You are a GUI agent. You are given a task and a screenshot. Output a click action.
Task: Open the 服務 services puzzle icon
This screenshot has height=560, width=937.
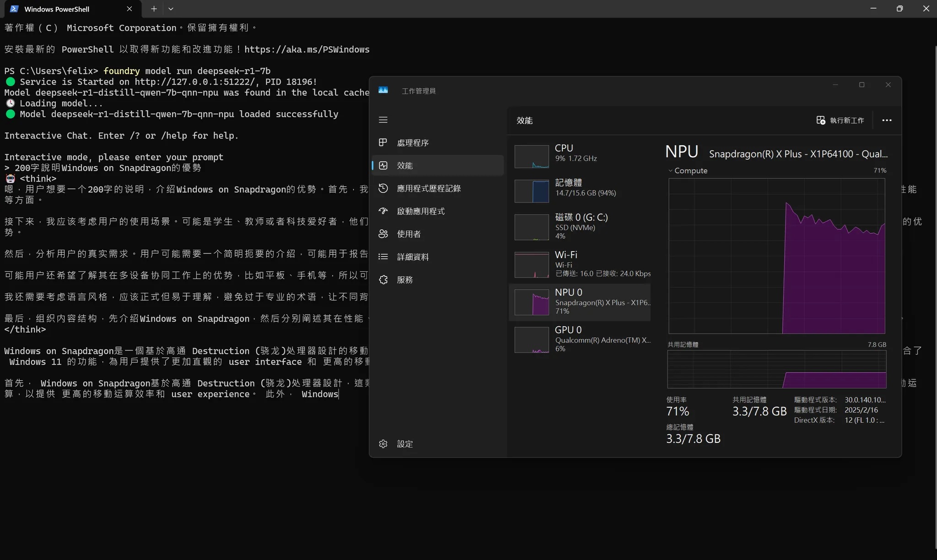coord(383,280)
